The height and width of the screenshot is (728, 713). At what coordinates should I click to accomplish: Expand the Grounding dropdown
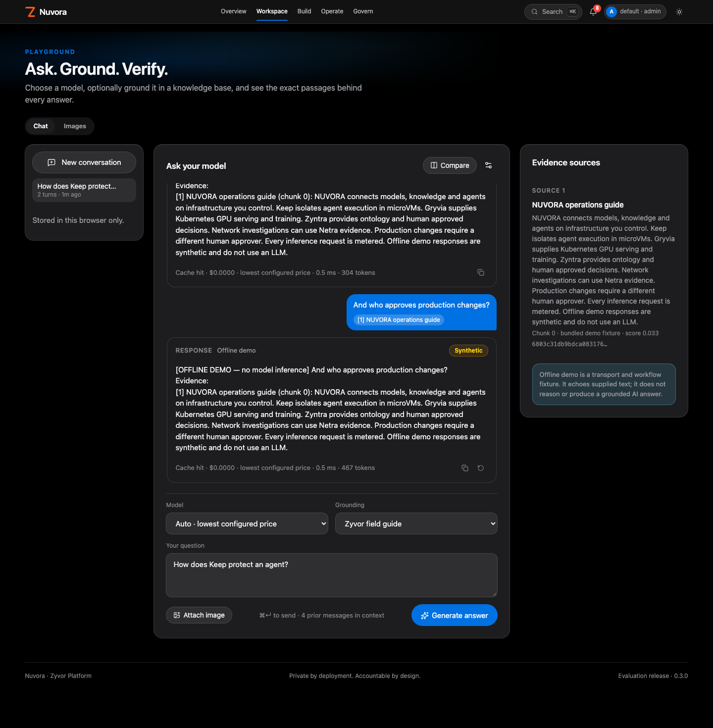click(416, 523)
